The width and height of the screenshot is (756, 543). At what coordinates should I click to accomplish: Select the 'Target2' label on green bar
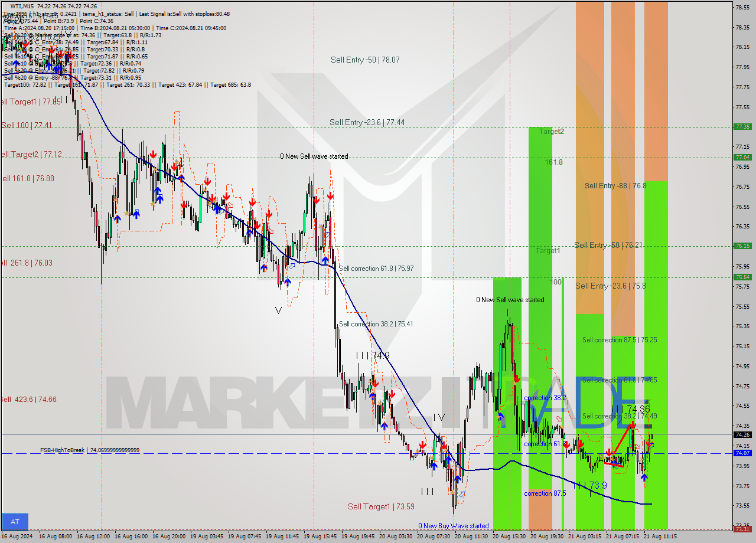click(x=551, y=132)
